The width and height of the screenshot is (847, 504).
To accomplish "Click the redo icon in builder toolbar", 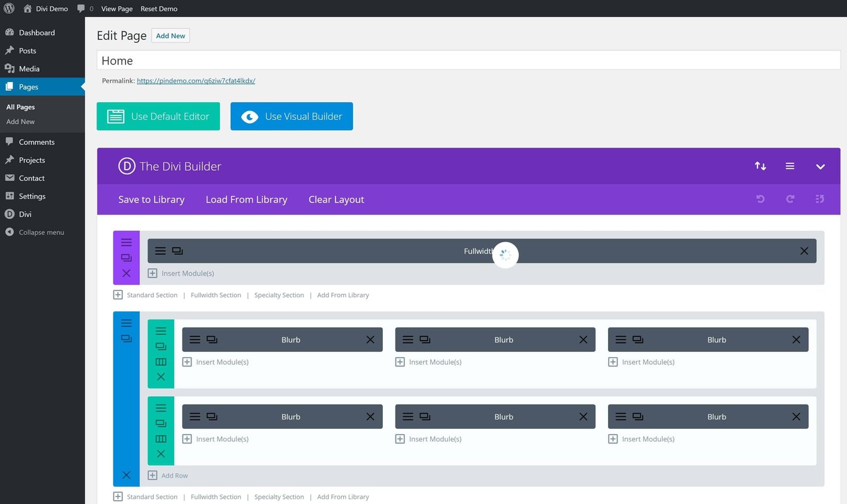I will [x=790, y=199].
